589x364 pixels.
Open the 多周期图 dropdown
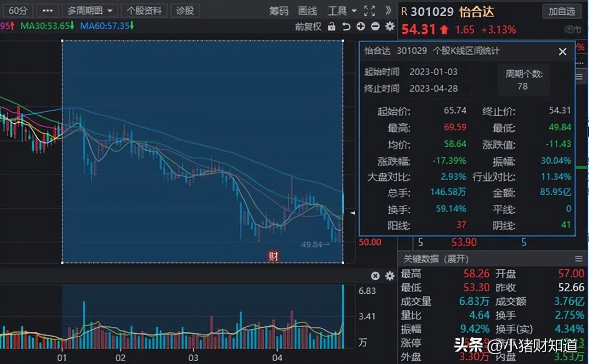pos(90,11)
